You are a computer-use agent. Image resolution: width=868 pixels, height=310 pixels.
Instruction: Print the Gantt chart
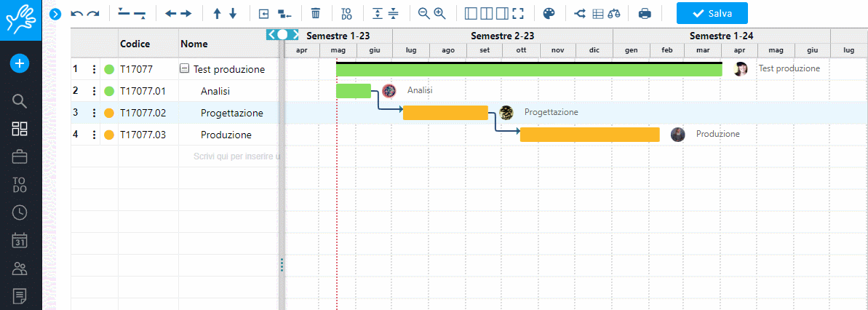pyautogui.click(x=645, y=13)
